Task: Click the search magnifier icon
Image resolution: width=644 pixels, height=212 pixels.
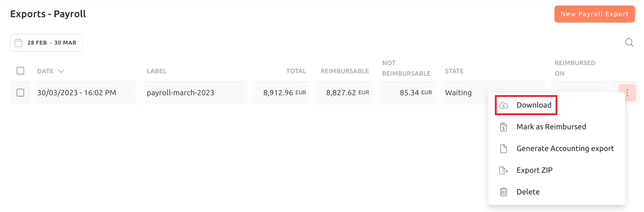Action: click(x=629, y=43)
